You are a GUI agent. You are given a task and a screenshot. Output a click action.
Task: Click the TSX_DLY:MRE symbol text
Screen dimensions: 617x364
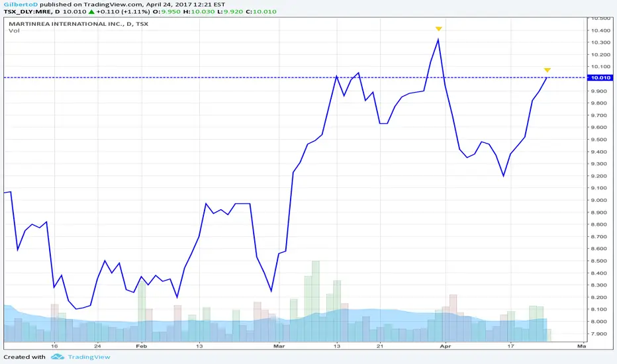tap(28, 12)
